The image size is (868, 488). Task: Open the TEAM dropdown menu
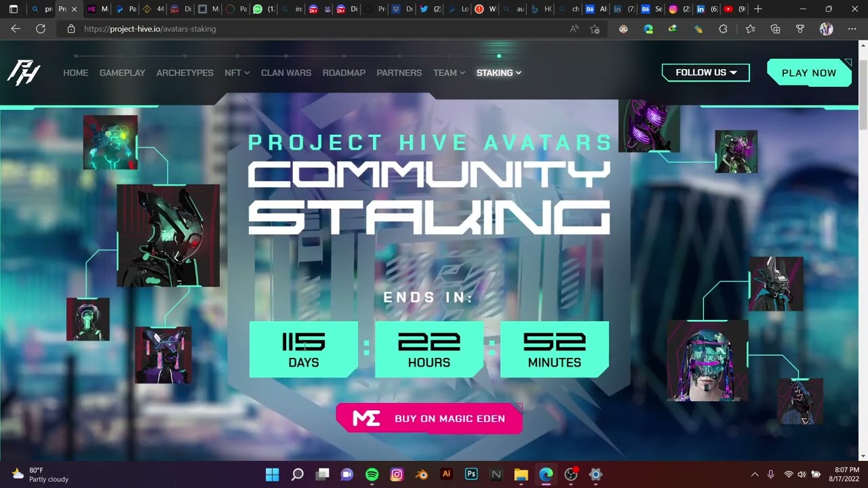point(449,73)
